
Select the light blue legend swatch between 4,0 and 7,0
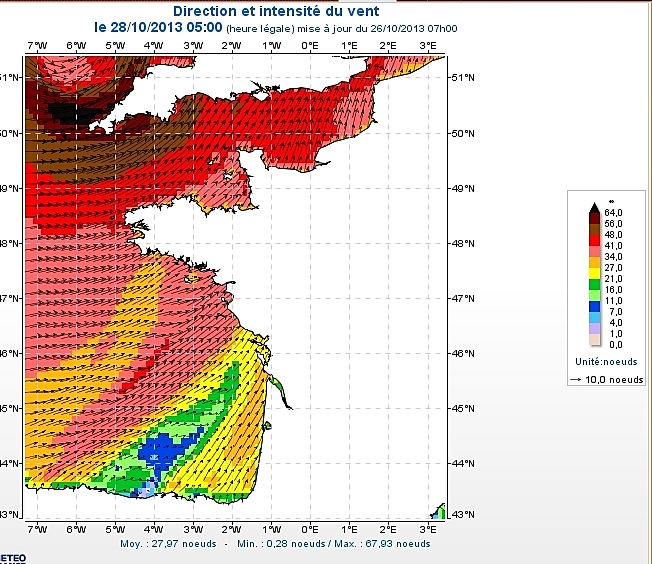click(594, 317)
